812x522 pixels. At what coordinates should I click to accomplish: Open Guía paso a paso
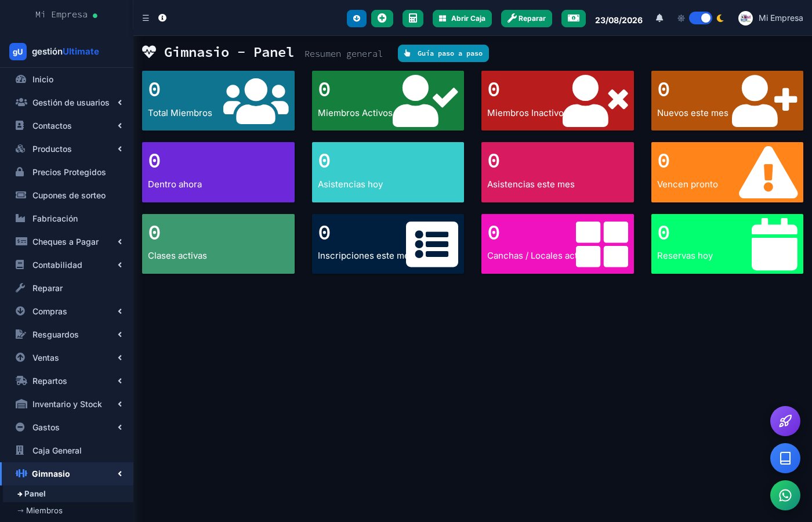pos(443,53)
